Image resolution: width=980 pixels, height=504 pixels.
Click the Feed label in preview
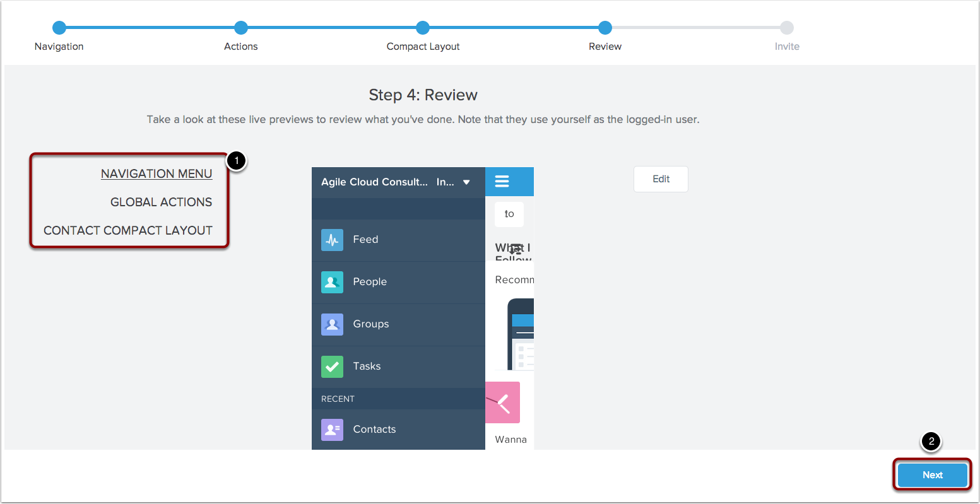click(365, 240)
